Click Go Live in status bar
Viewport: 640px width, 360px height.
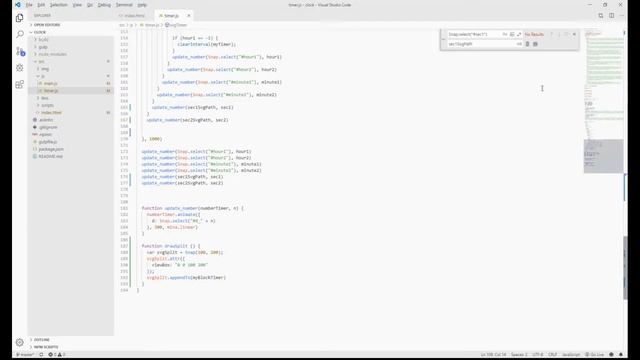[595, 355]
